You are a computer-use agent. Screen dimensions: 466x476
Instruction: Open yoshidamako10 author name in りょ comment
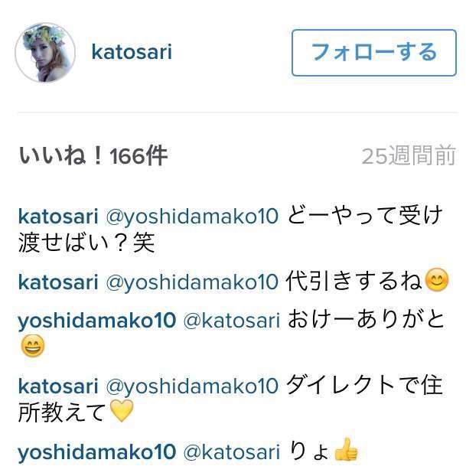click(97, 452)
